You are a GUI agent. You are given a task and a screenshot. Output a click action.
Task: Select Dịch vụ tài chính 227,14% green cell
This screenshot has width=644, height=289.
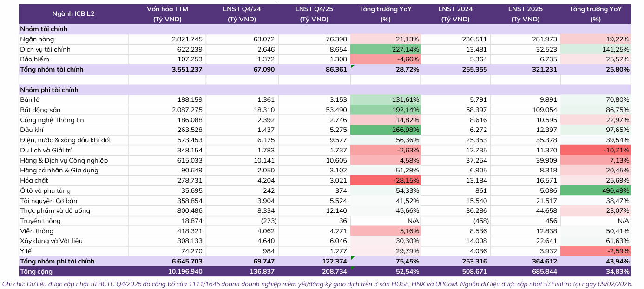click(x=386, y=49)
